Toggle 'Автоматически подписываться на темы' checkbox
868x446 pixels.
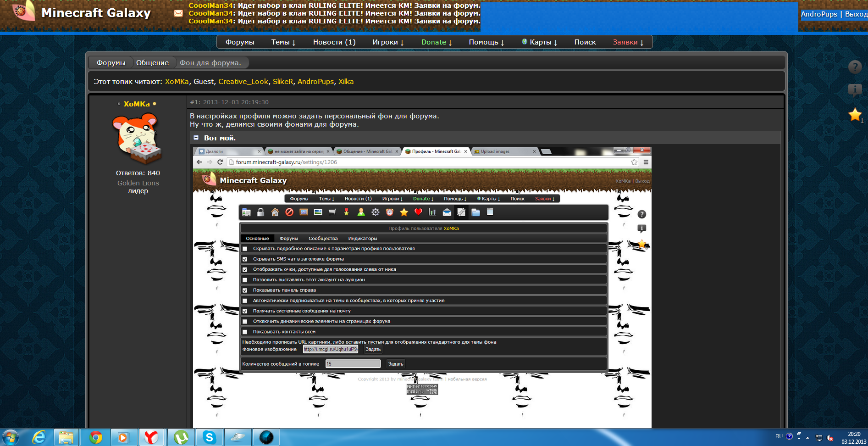pos(245,301)
